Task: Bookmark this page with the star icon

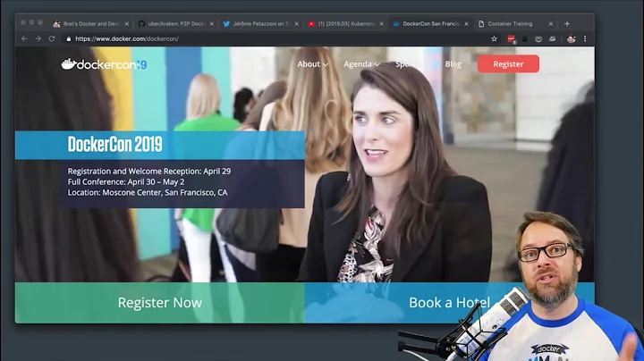Action: (494, 38)
